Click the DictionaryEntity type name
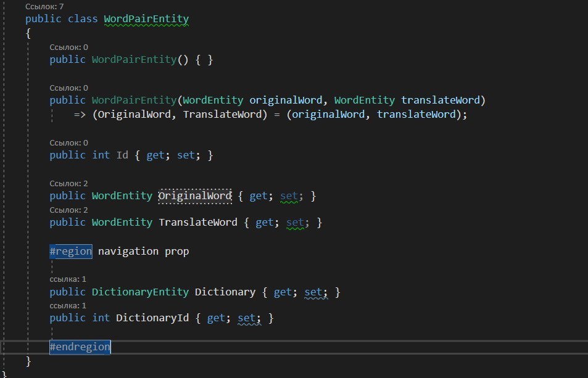Image resolution: width=588 pixels, height=378 pixels. point(140,292)
